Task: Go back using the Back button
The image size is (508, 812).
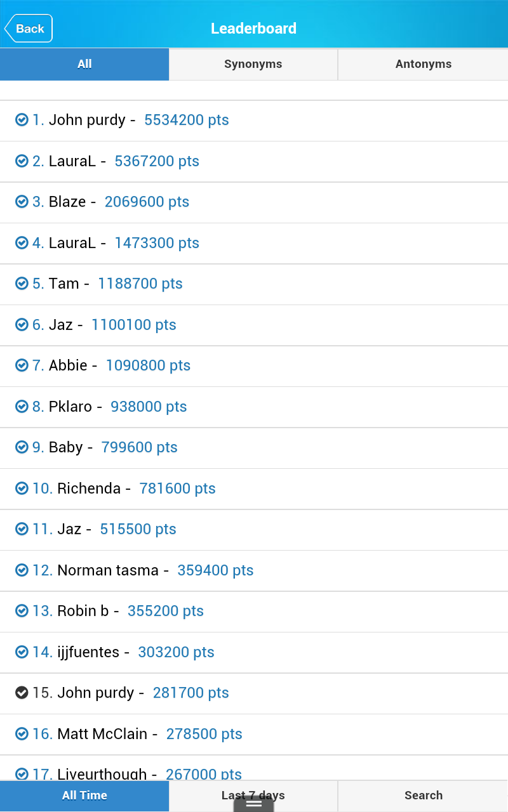Action: point(29,29)
